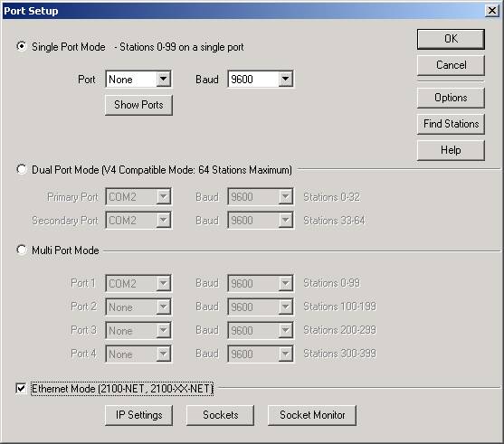Open IP Settings
504x444 pixels.
[138, 415]
